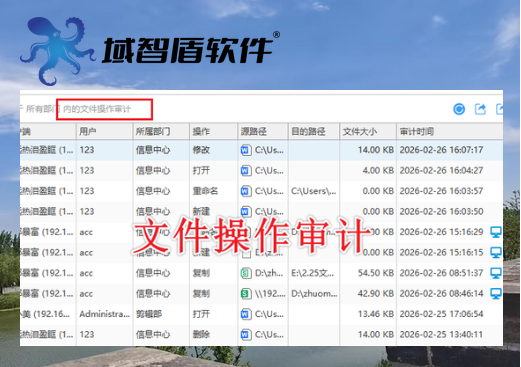Click the monitor icon in the 08:51:37 row

click(496, 273)
